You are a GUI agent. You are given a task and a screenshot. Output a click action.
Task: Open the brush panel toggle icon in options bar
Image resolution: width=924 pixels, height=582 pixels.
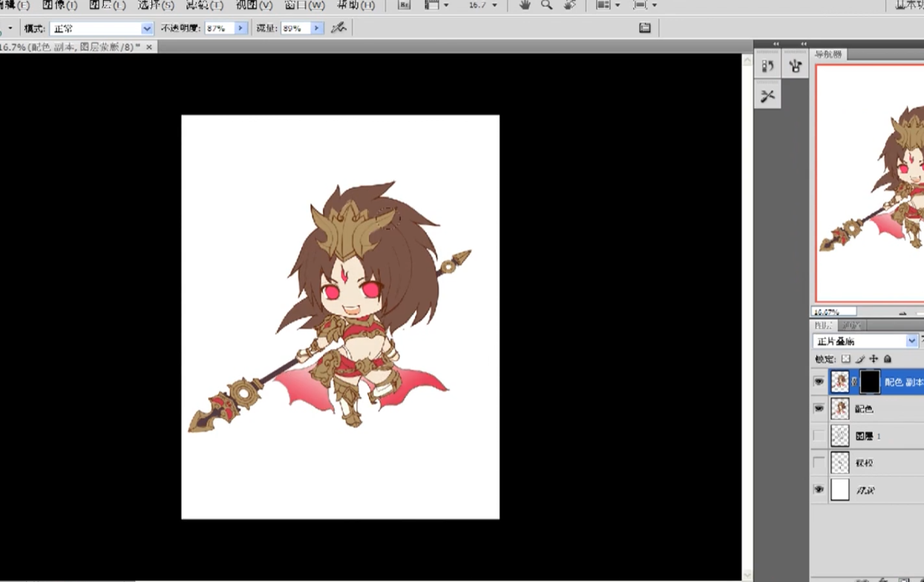[x=645, y=28]
